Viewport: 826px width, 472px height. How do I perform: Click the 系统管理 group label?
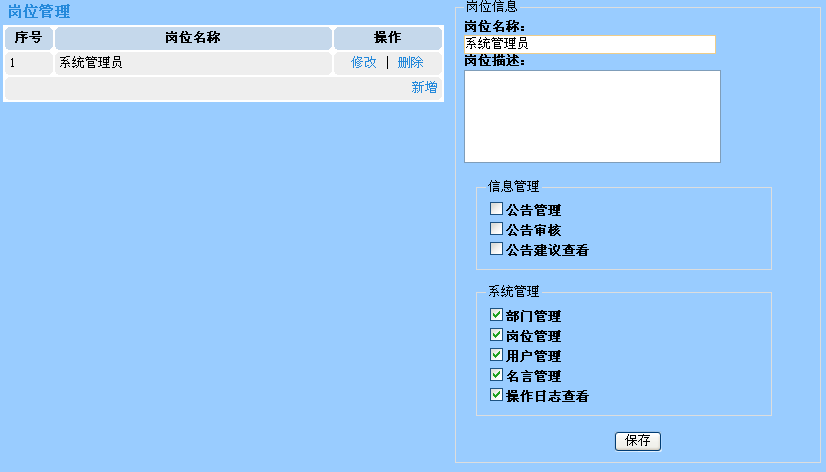tap(514, 291)
